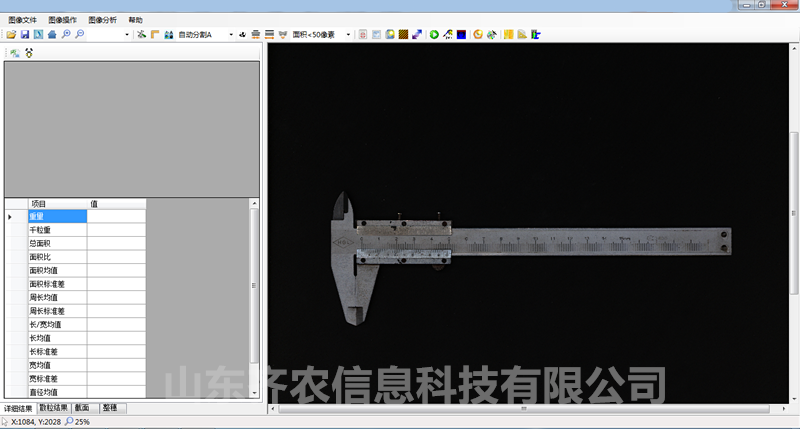The height and width of the screenshot is (429, 800).
Task: Click the image view horizontal scrollbar thumb
Action: point(524,409)
